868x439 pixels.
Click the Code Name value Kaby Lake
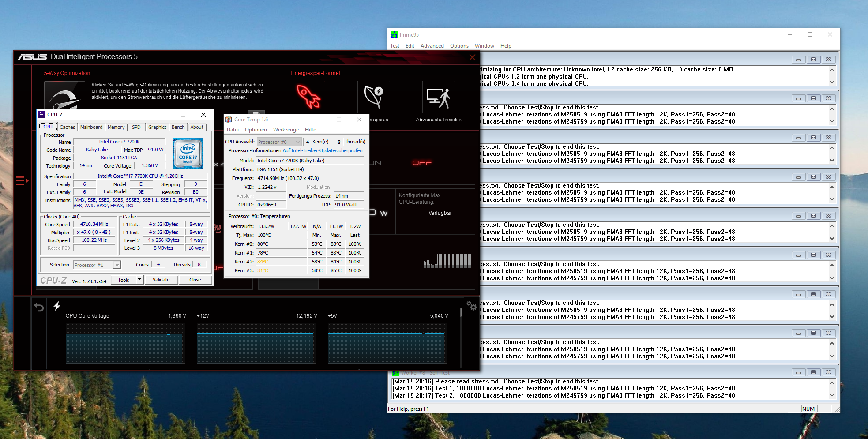point(97,150)
